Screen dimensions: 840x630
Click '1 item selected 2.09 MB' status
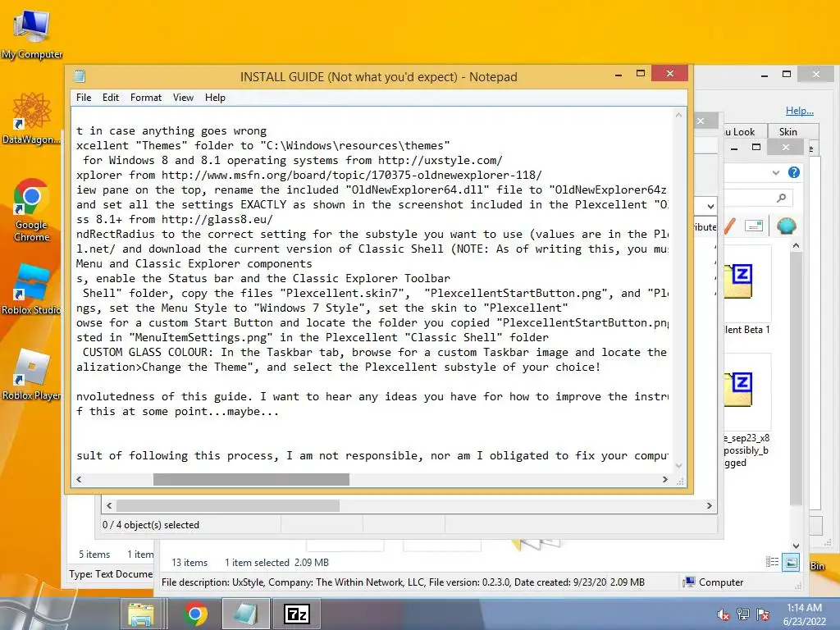[x=276, y=563]
